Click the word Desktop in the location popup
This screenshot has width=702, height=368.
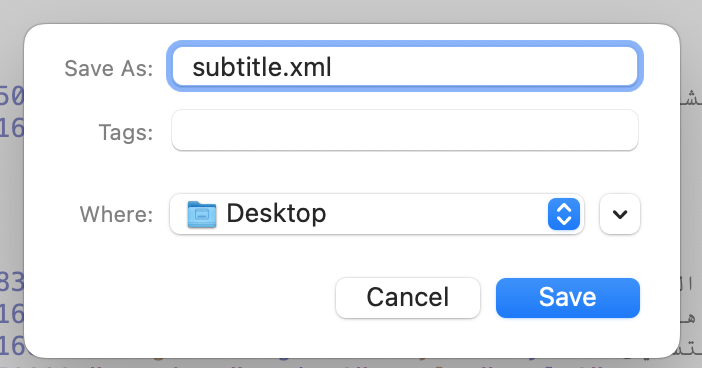pyautogui.click(x=276, y=213)
